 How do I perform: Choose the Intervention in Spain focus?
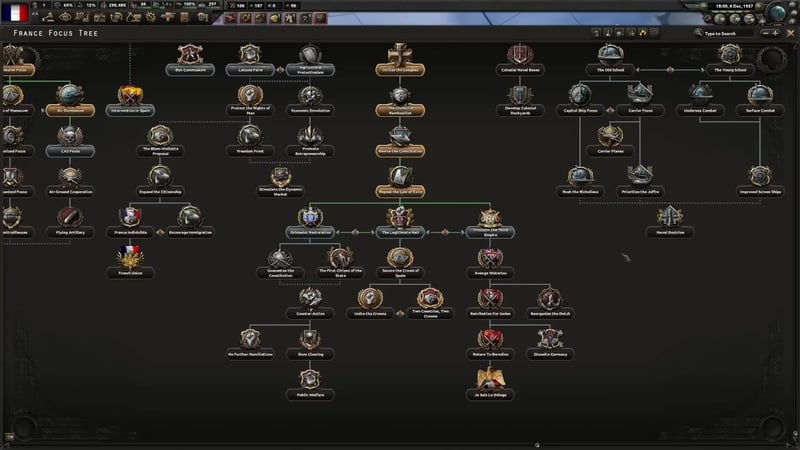(x=130, y=101)
